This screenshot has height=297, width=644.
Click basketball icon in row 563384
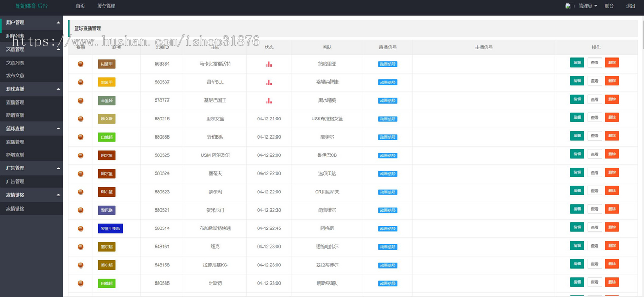tap(80, 64)
